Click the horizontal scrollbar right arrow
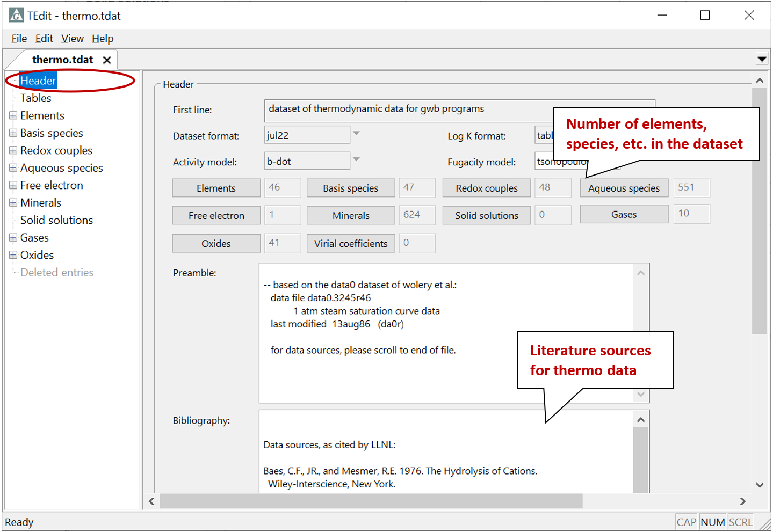This screenshot has height=532, width=773. pos(743,501)
